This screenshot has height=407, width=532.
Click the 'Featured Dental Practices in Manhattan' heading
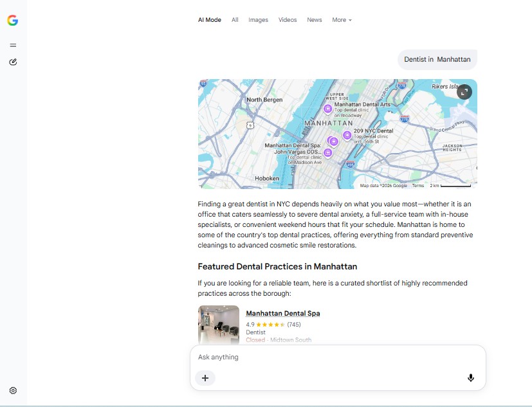click(277, 267)
